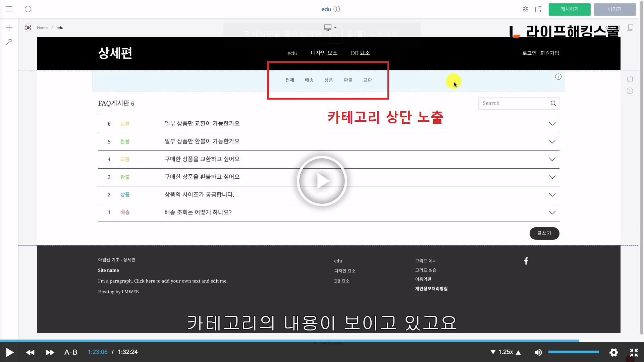Open device view dropdown
Viewport: 644px width, 362px height.
click(x=330, y=28)
